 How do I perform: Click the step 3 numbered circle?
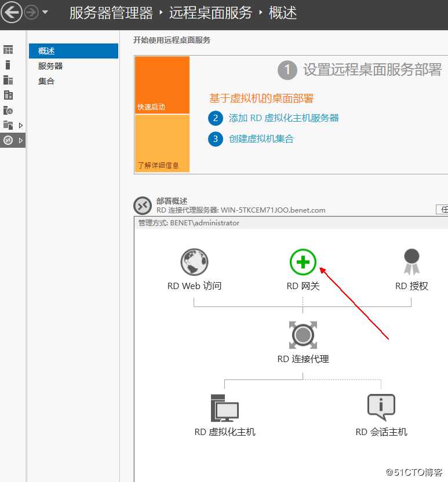pos(216,139)
